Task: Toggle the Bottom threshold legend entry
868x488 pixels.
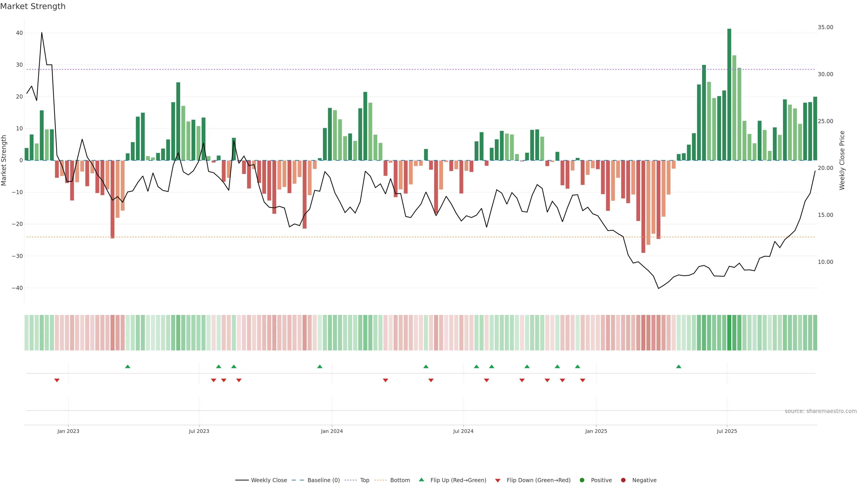Action: coord(392,480)
